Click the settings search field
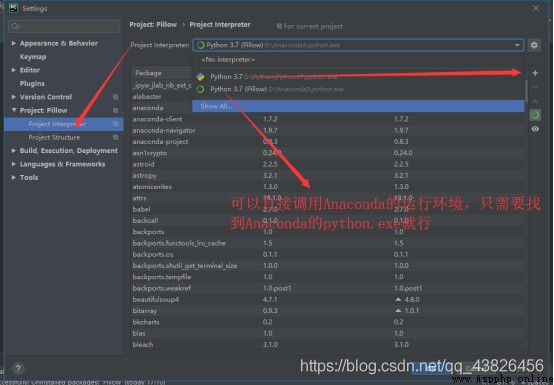This screenshot has width=554, height=385. pyautogui.click(x=64, y=26)
